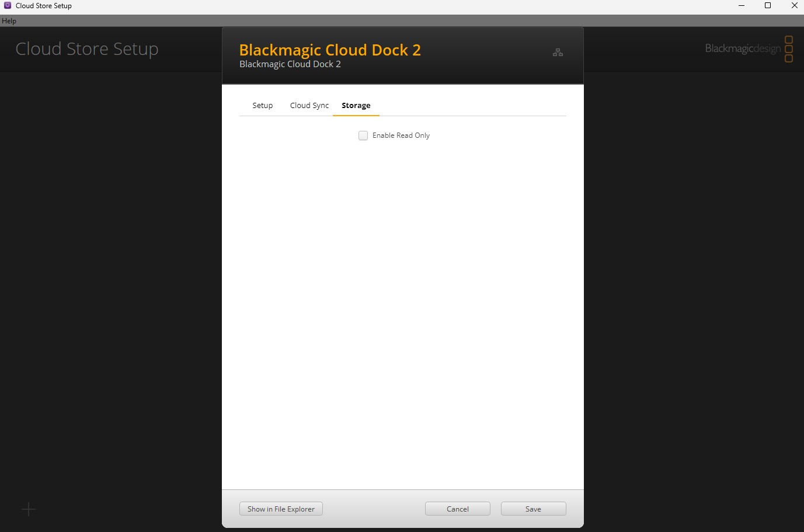The image size is (804, 532).
Task: Select the Storage tab
Action: click(356, 105)
